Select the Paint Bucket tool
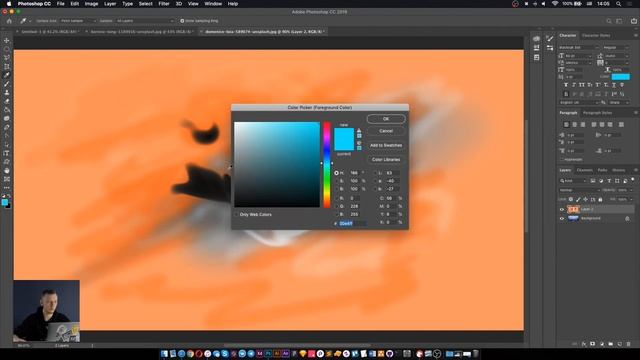 7,110
